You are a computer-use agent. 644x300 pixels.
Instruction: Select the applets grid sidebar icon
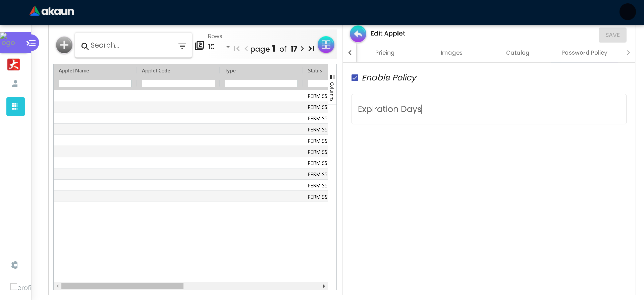pyautogui.click(x=15, y=107)
